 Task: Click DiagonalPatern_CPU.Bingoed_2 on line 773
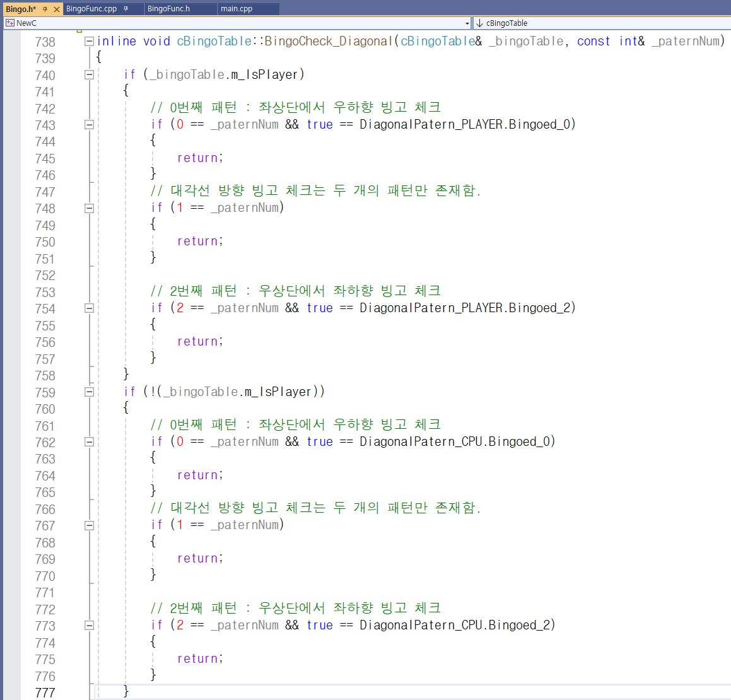455,626
